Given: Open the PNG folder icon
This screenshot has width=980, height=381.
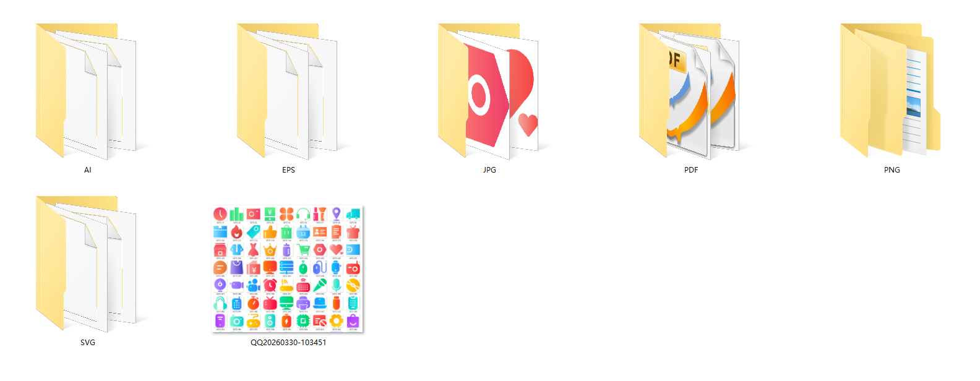Looking at the screenshot, I should tap(891, 92).
